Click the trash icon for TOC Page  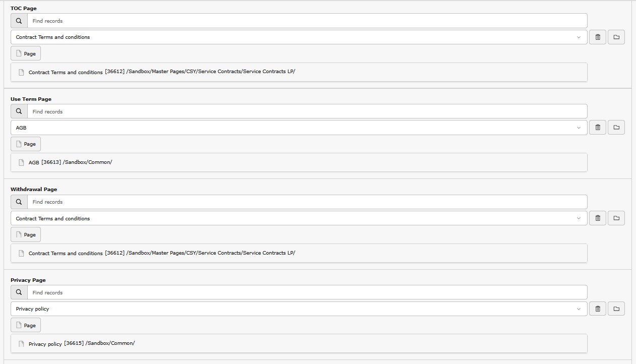point(598,37)
